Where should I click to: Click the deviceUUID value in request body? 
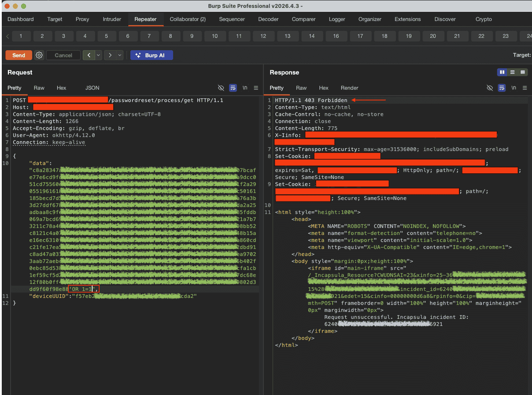pyautogui.click(x=135, y=296)
